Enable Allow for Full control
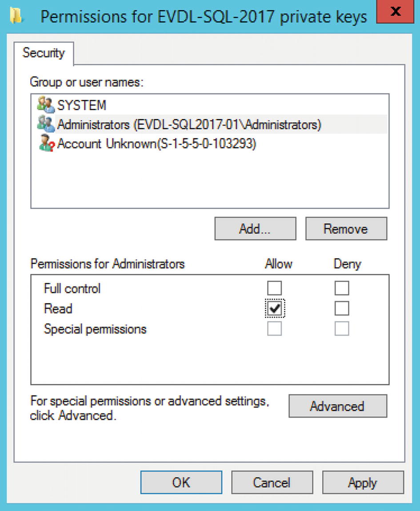 [274, 288]
